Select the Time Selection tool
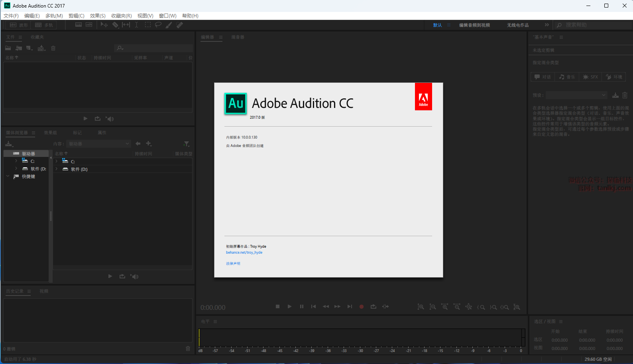This screenshot has height=364, width=633. point(136,25)
